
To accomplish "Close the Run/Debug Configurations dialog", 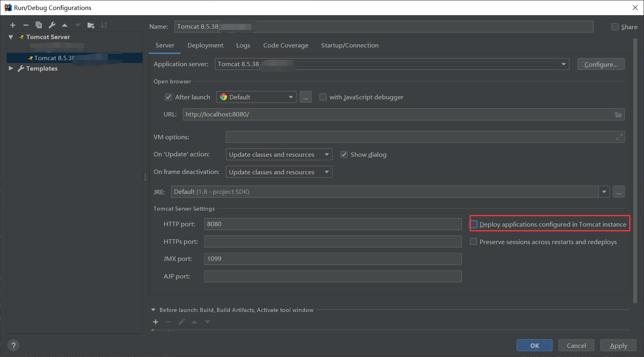I will pos(635,8).
